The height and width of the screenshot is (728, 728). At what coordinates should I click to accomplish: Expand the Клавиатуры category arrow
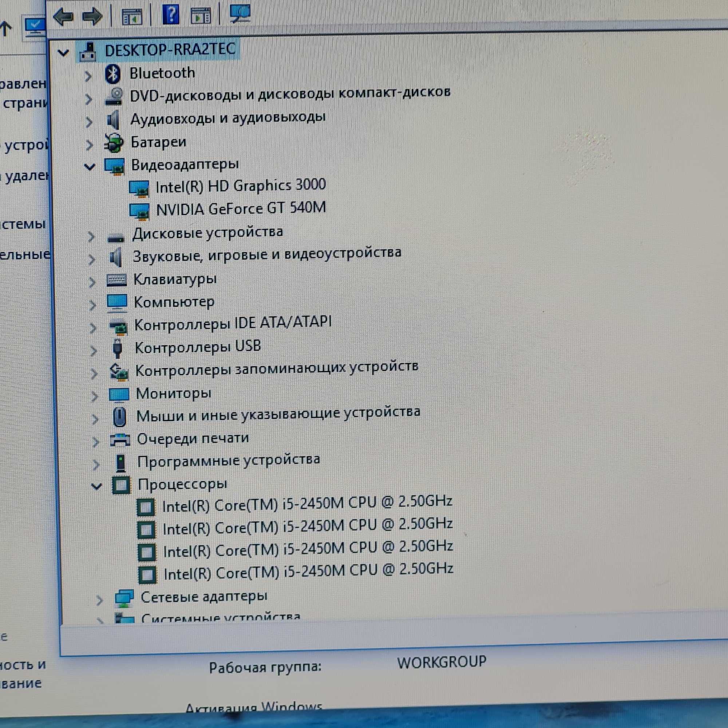pyautogui.click(x=92, y=282)
